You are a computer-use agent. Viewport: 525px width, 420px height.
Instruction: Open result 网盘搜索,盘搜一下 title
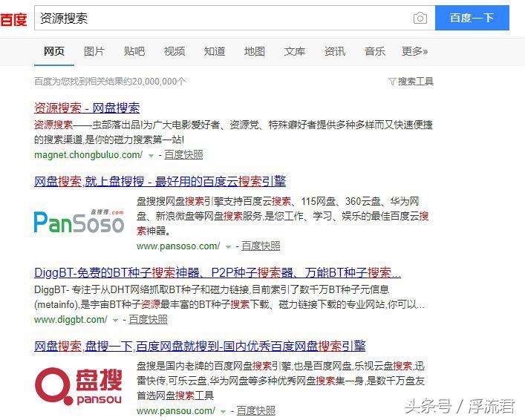tap(200, 346)
